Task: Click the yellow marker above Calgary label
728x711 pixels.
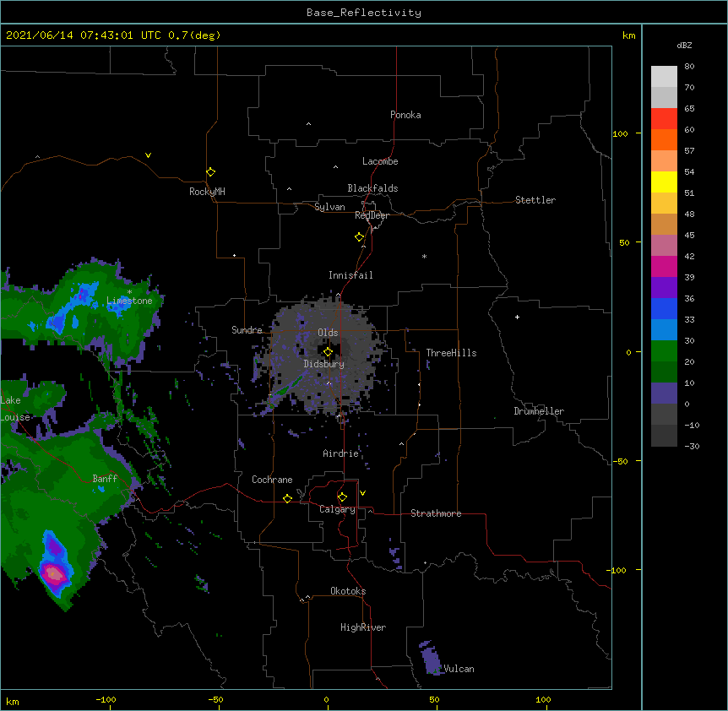Action: pyautogui.click(x=342, y=497)
